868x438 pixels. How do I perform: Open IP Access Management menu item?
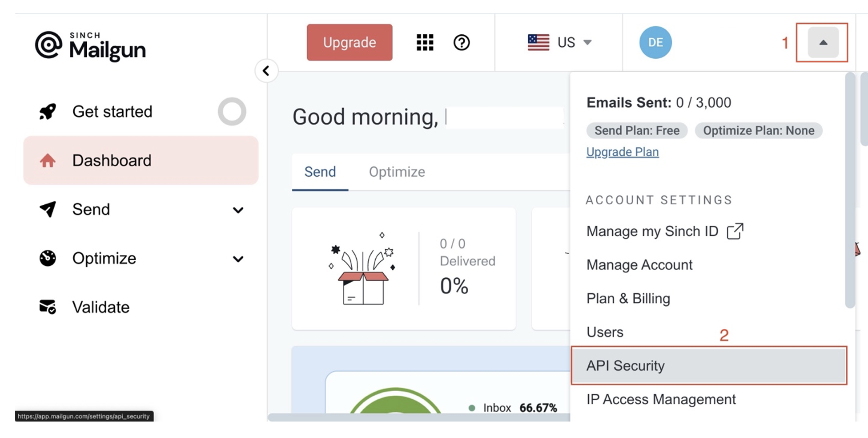pos(661,399)
